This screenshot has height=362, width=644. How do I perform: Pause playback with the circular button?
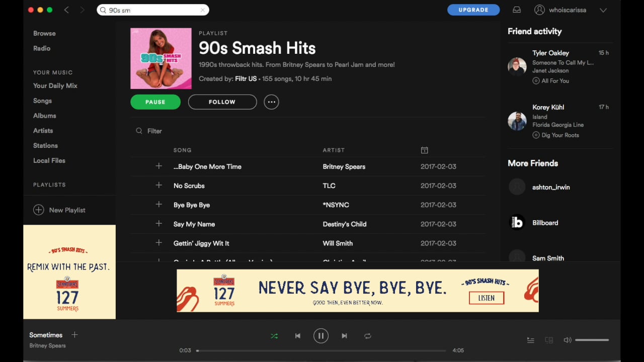[321, 335]
